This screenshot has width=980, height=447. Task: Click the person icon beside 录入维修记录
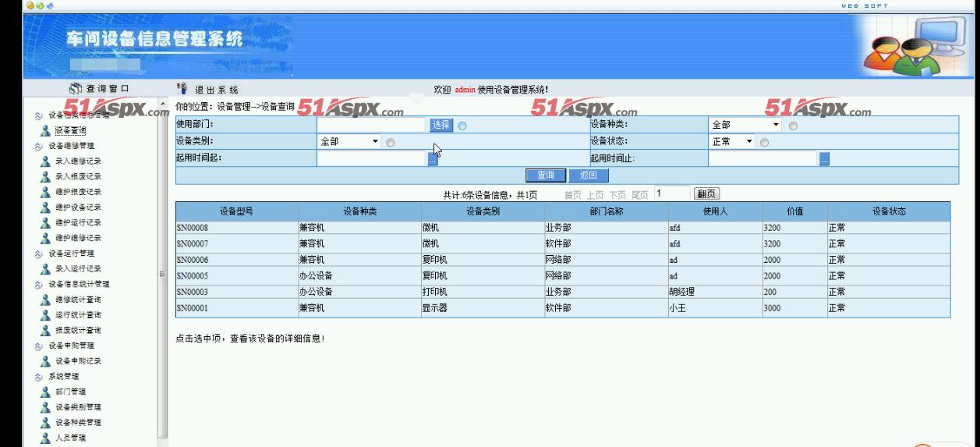pyautogui.click(x=46, y=161)
